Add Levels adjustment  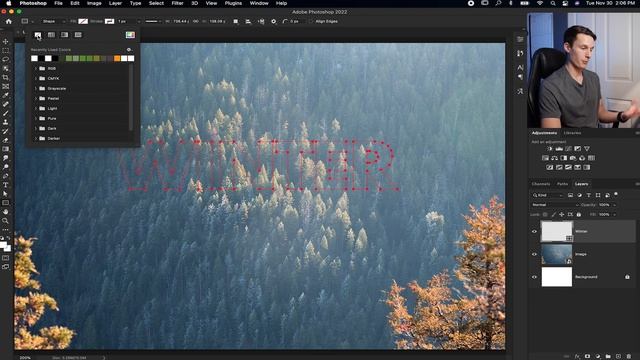(559, 149)
